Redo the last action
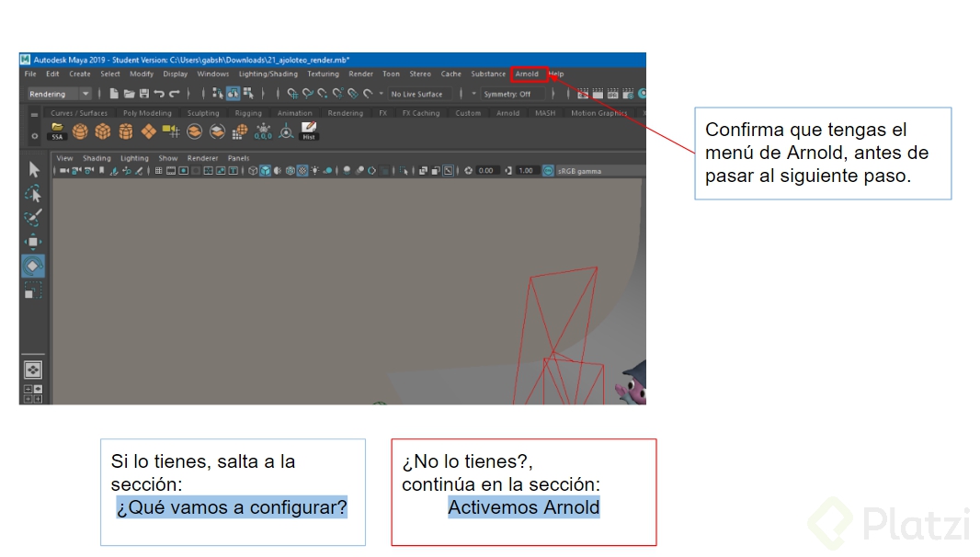Image resolution: width=980 pixels, height=557 pixels. [x=175, y=94]
